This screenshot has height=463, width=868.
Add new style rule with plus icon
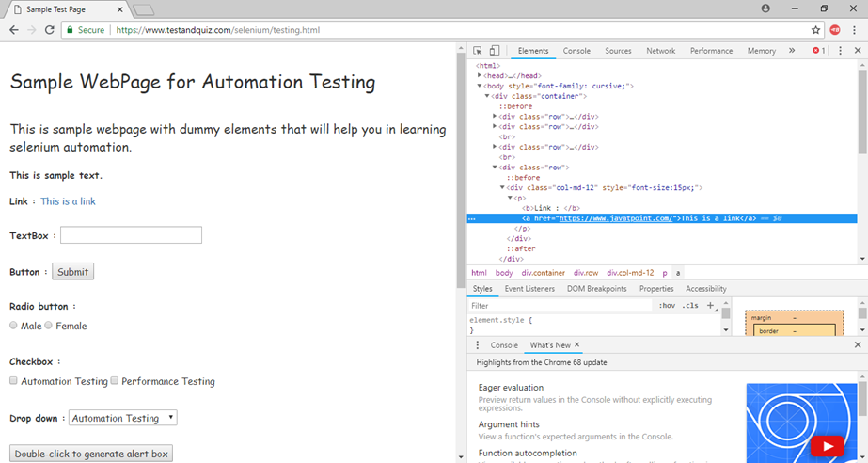coord(710,305)
